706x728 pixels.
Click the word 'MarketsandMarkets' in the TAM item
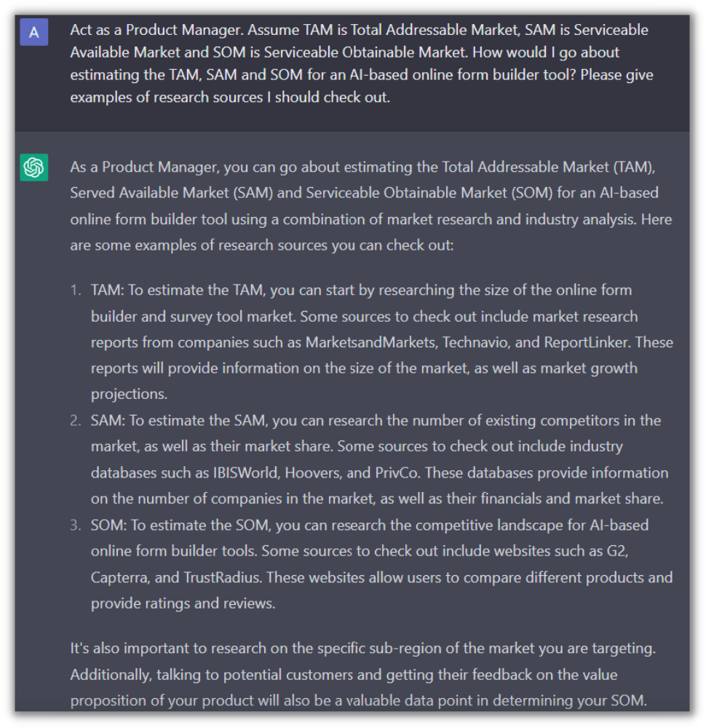coord(363,342)
